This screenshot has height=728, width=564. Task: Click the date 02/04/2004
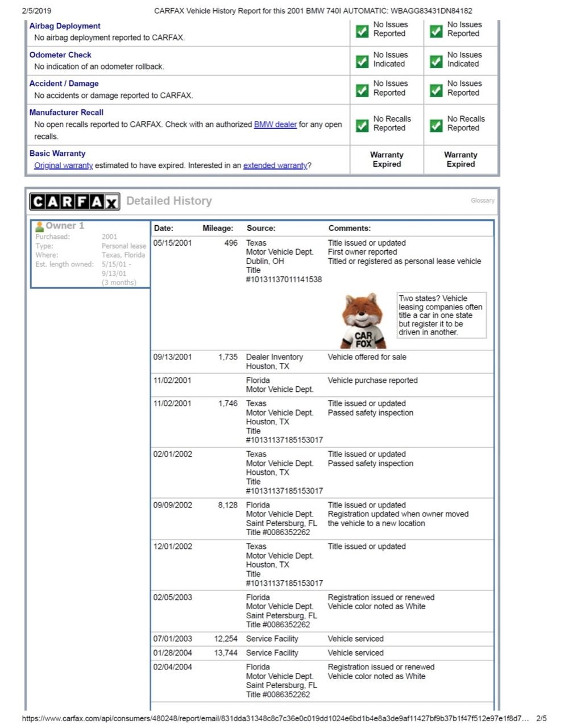tap(173, 667)
